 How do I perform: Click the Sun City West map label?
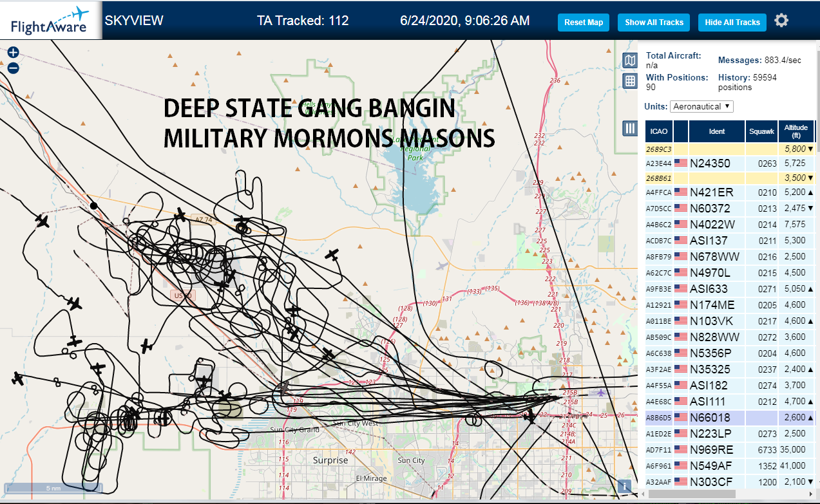(x=356, y=424)
